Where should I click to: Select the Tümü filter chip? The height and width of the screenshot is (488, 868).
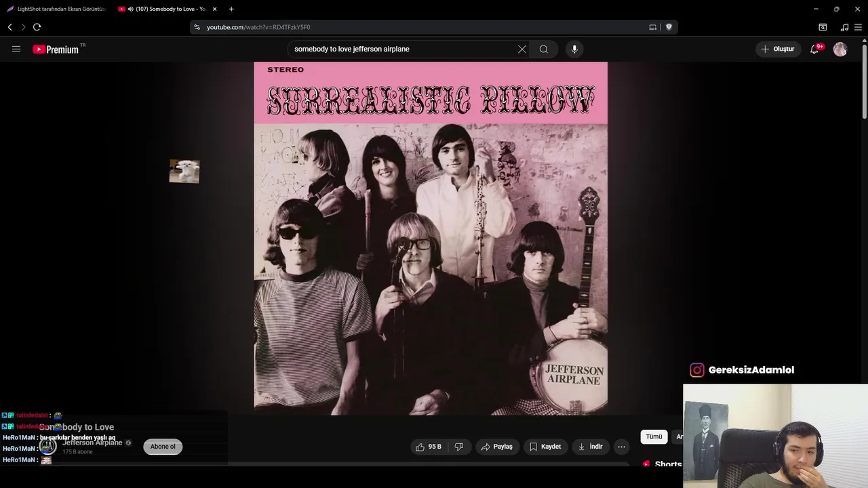(x=654, y=437)
